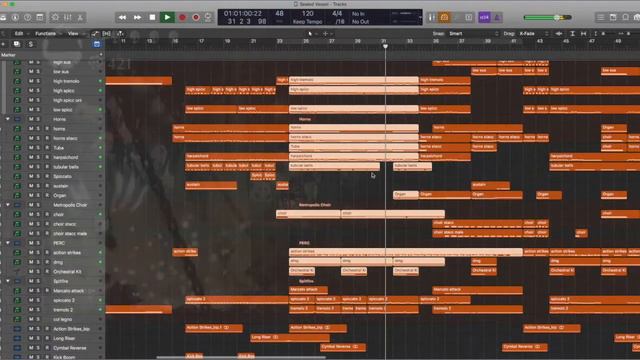Click the Waveform Vertical Zoom button

coord(559,33)
